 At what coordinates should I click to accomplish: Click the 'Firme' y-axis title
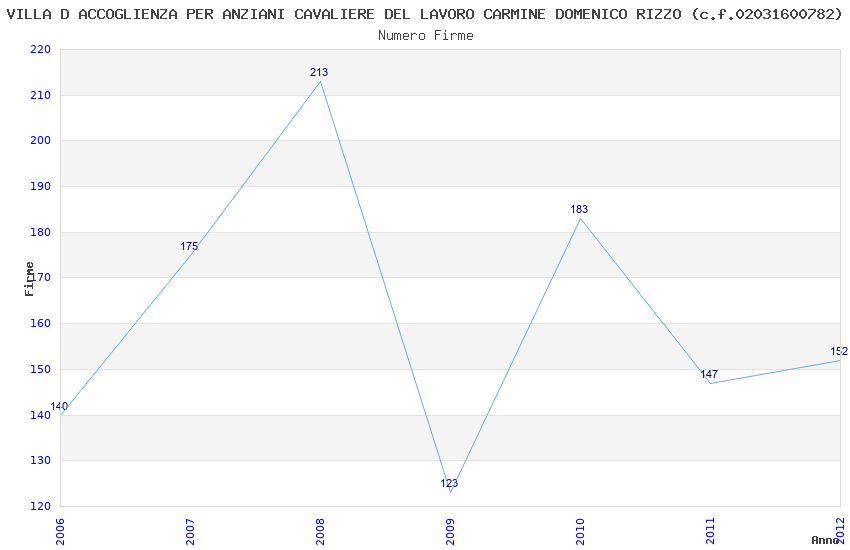point(29,279)
